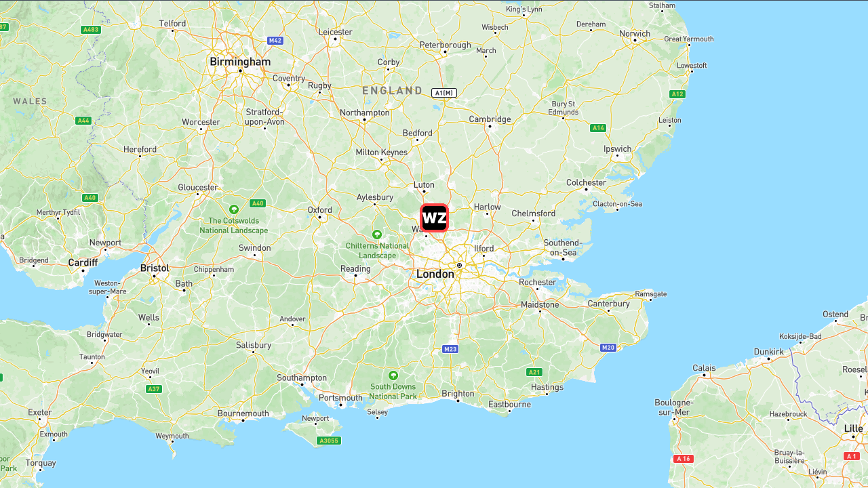Click the Norwich city label
The height and width of the screenshot is (488, 868).
[635, 33]
